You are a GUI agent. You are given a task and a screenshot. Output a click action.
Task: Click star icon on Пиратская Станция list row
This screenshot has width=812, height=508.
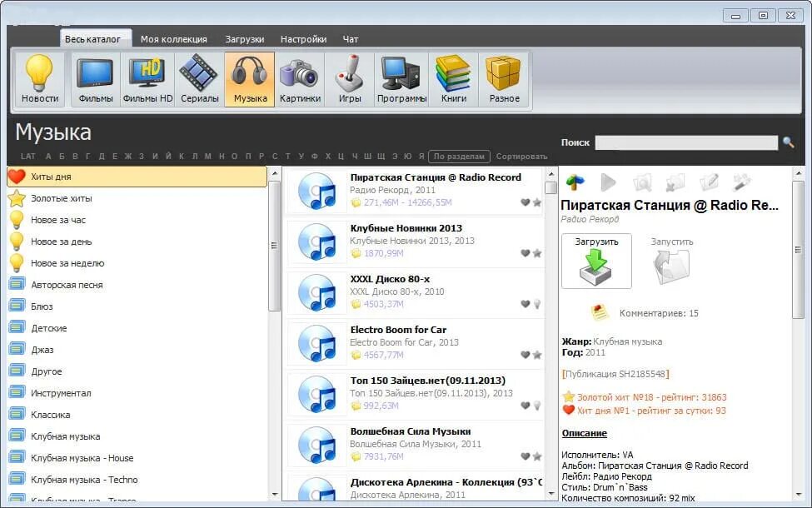537,202
